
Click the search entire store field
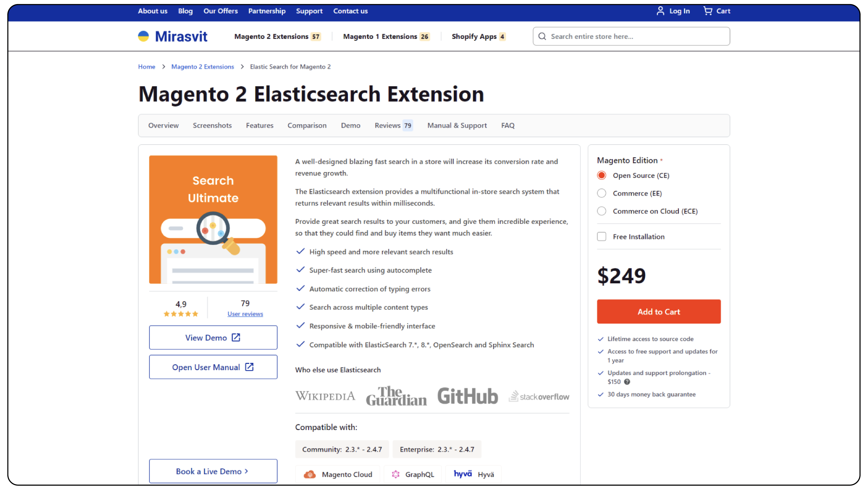[x=631, y=36]
